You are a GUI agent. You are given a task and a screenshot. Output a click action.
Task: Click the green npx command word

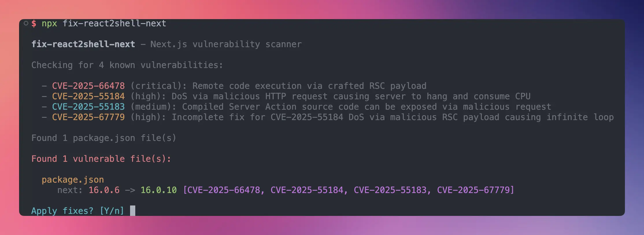[x=49, y=23]
